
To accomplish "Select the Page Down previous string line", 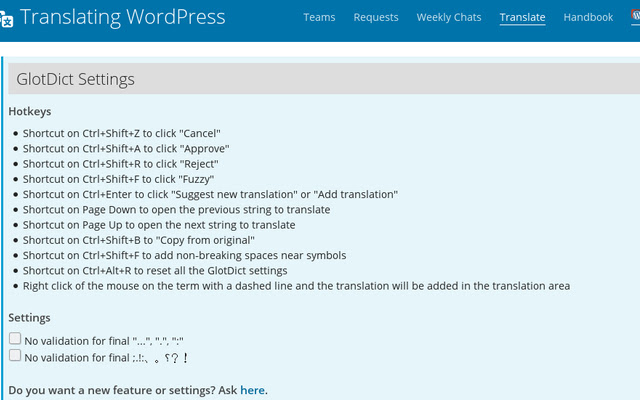I will point(176,210).
